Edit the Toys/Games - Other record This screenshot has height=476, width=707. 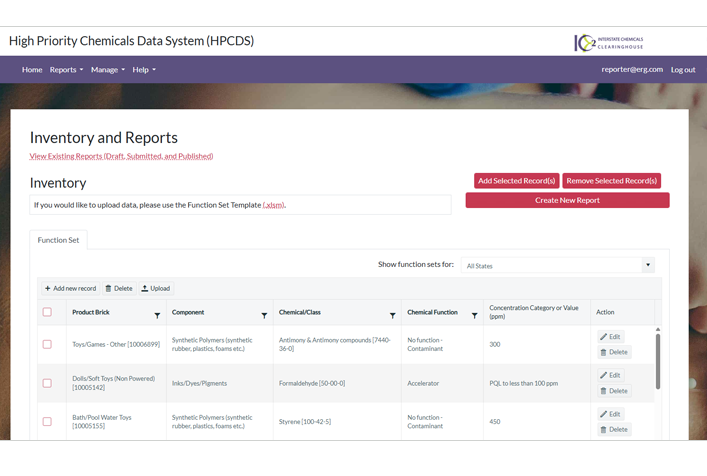pyautogui.click(x=610, y=337)
